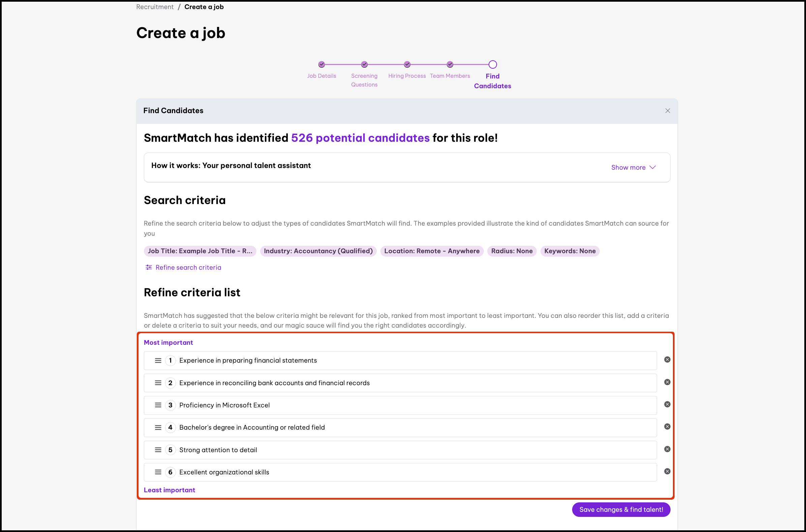Delete the 'Proficiency in Microsoft Excel' criterion

point(667,404)
